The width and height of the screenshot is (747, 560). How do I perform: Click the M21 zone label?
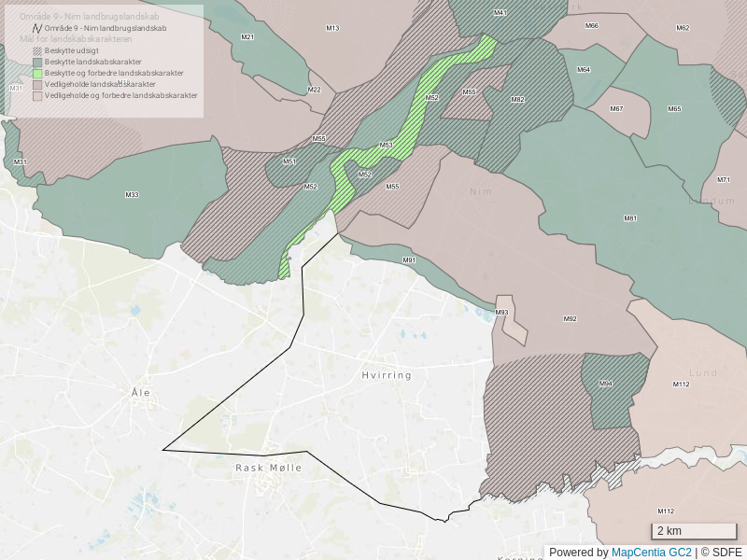point(247,37)
